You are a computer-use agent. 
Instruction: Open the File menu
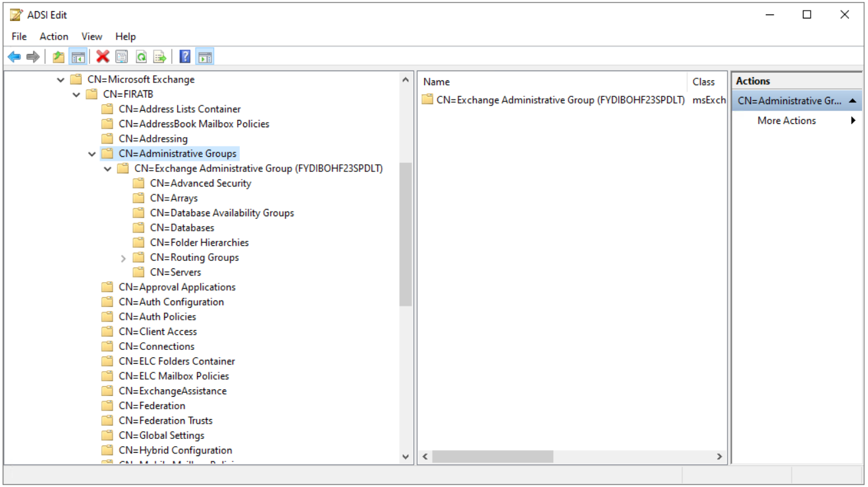19,36
